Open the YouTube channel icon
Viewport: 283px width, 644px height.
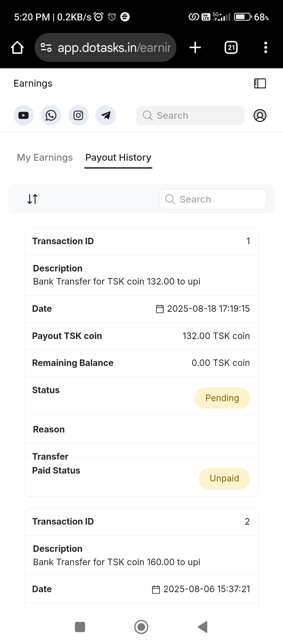click(x=24, y=115)
